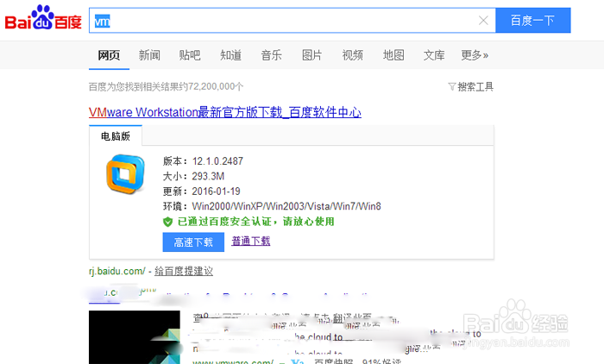The image size is (604, 364).
Task: Open the VMware Workstation download result link
Action: [225, 112]
